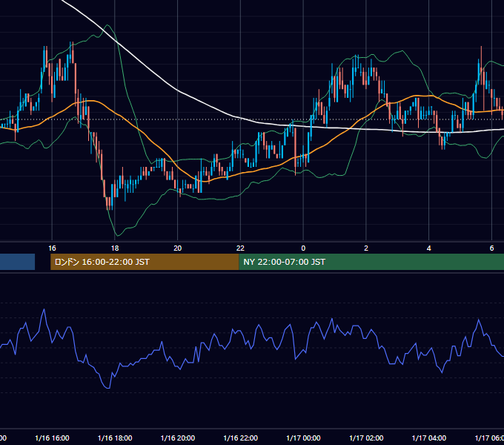Click the 2 hour axis label

pos(366,248)
